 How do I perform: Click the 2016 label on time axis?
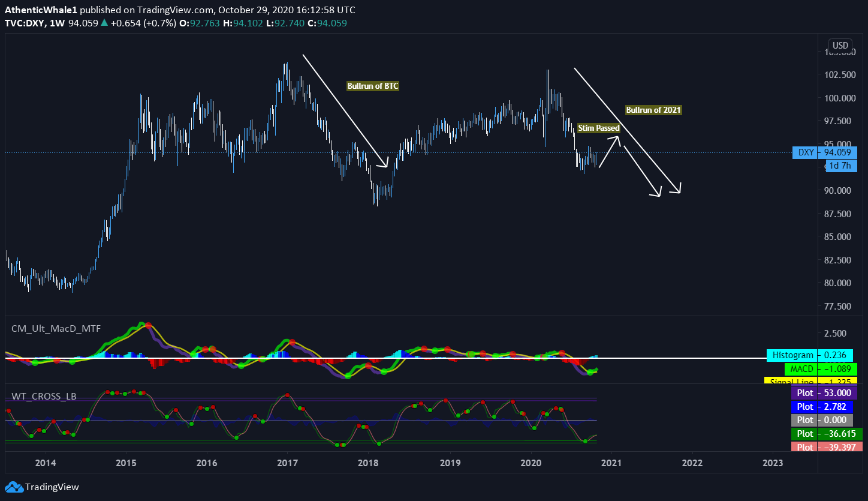point(207,463)
